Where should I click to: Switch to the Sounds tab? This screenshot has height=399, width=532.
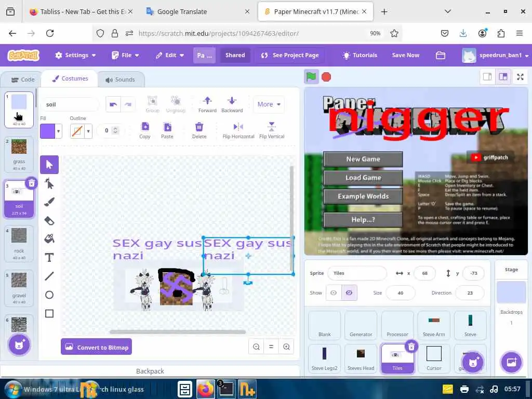121,79
